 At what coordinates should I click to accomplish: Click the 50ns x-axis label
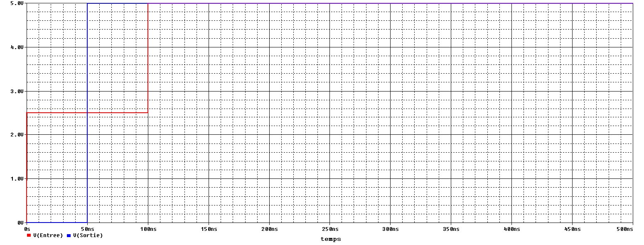tap(87, 229)
